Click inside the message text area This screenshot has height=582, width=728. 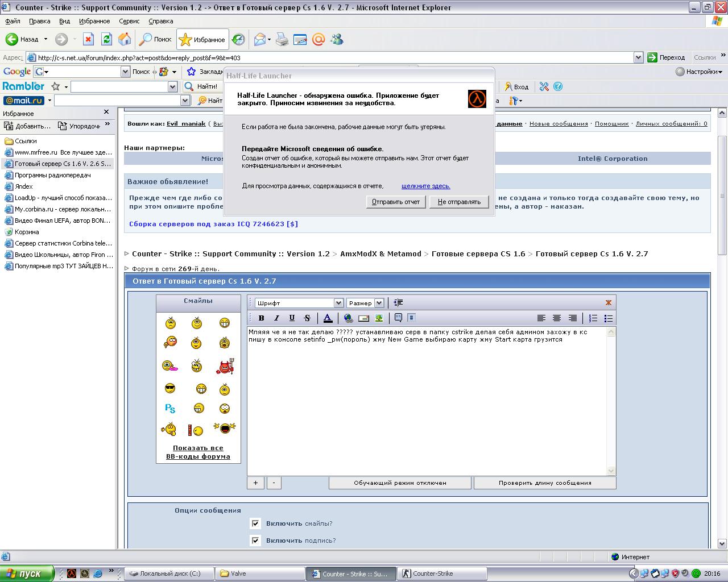pyautogui.click(x=427, y=401)
